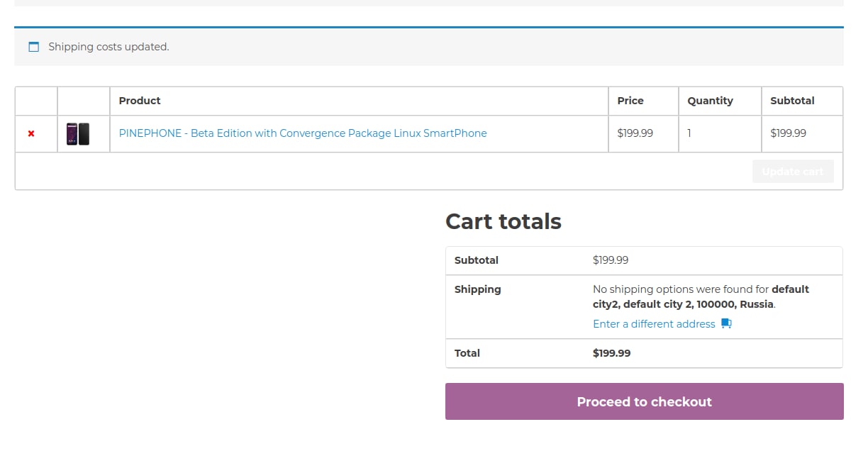Image resolution: width=868 pixels, height=456 pixels.
Task: Click Enter a different address link
Action: [654, 324]
